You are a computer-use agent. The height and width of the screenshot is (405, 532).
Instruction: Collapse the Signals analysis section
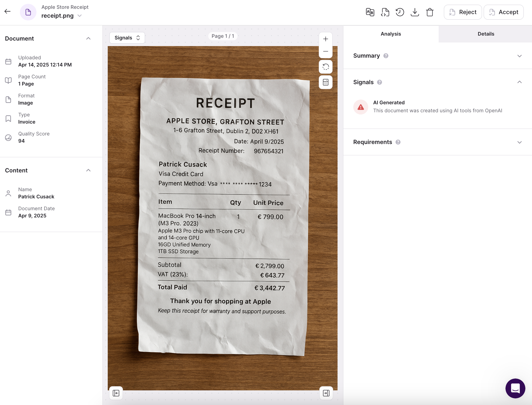520,82
